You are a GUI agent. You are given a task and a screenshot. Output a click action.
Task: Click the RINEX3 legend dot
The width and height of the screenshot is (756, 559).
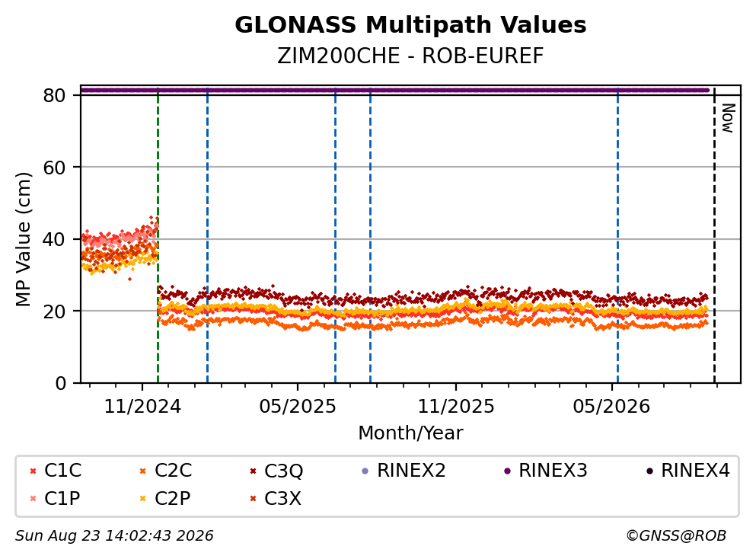[507, 471]
